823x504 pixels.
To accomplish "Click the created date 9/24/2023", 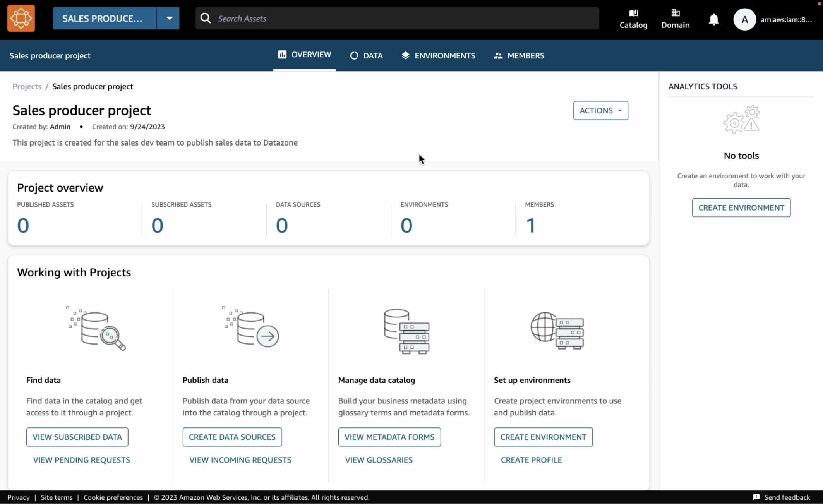I will [147, 127].
